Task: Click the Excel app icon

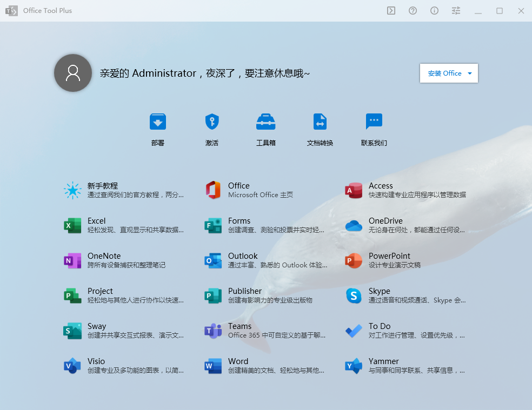Action: 72,225
